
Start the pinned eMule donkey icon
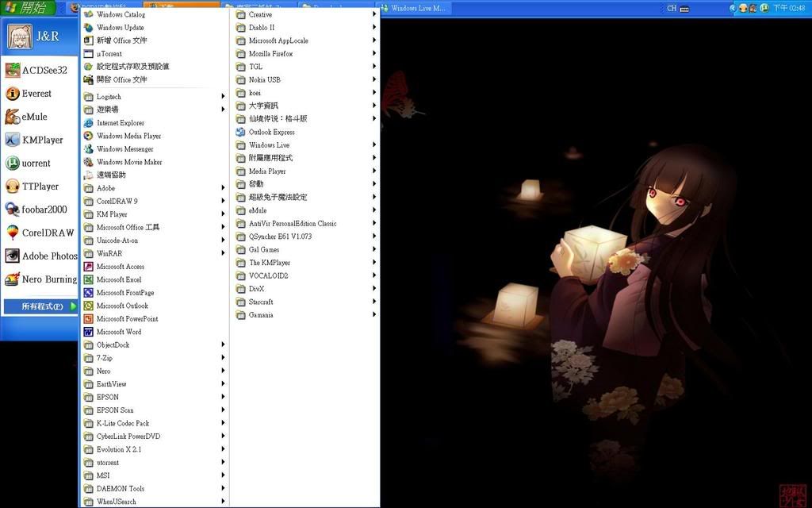click(26, 117)
